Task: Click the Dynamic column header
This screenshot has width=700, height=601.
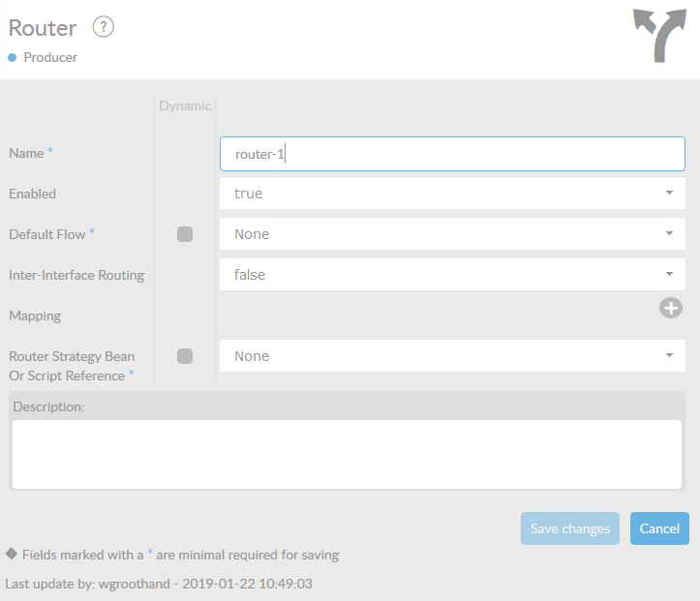Action: (x=185, y=106)
